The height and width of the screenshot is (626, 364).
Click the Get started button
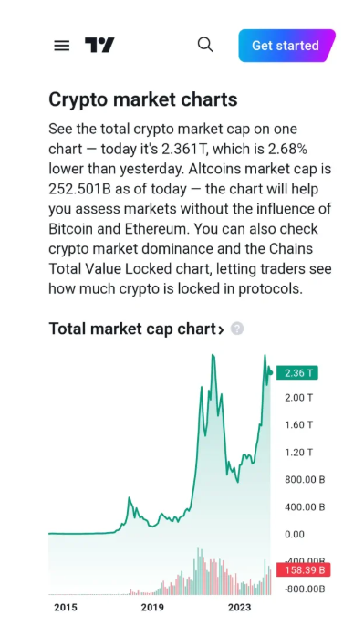coord(286,46)
